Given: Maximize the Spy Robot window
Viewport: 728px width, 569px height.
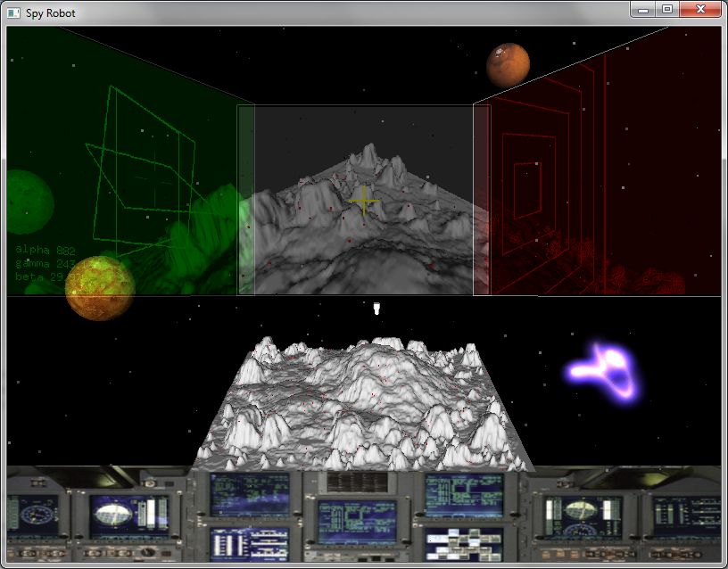Looking at the screenshot, I should click(x=667, y=10).
